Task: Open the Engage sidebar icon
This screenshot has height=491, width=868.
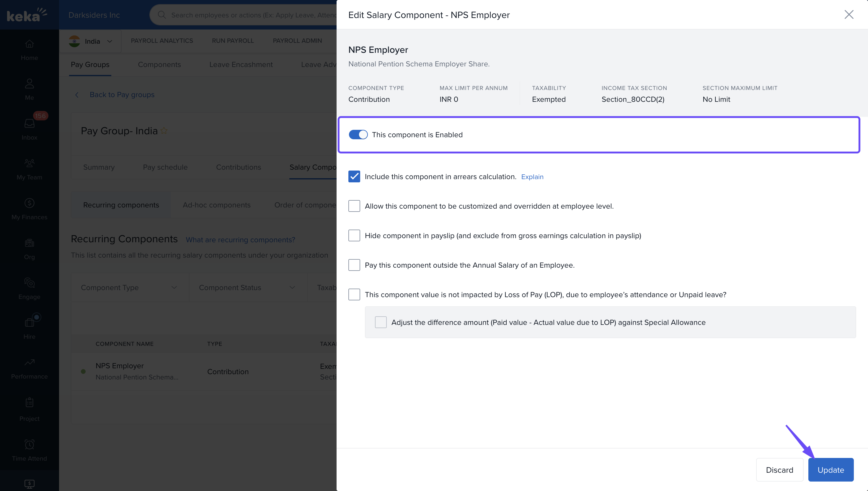Action: (x=29, y=283)
